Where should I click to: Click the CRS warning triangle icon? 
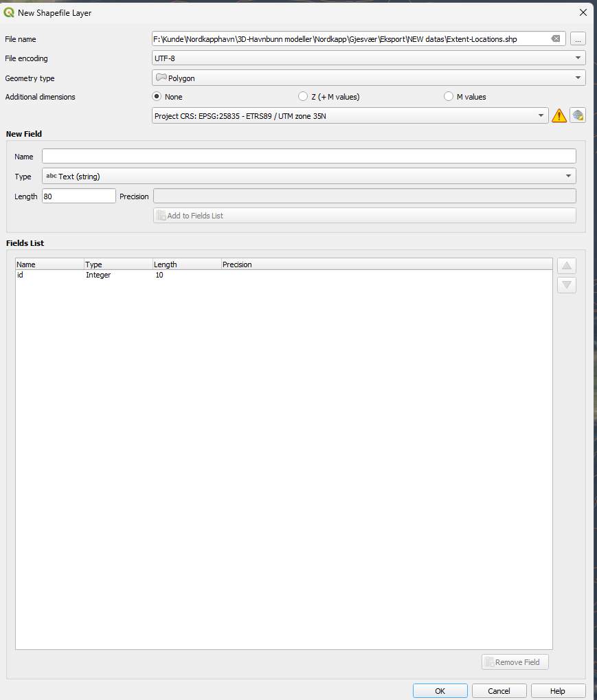pyautogui.click(x=559, y=116)
